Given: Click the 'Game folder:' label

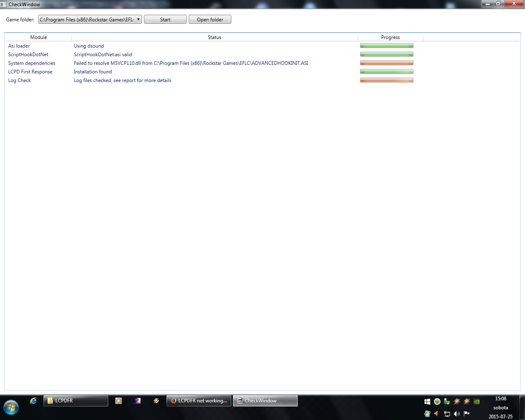Looking at the screenshot, I should (21, 20).
